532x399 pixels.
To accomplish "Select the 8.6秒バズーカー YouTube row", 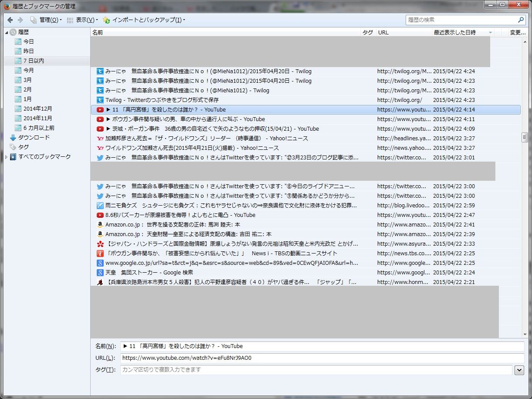I will (x=305, y=215).
